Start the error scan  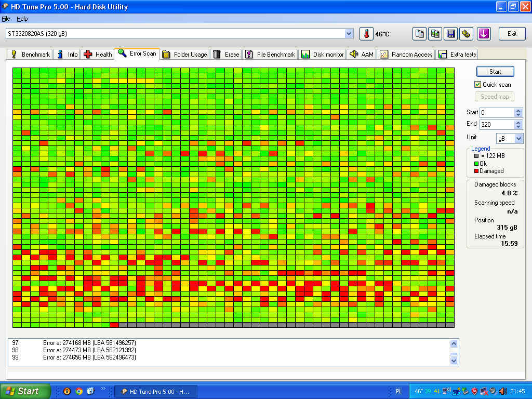pos(495,72)
